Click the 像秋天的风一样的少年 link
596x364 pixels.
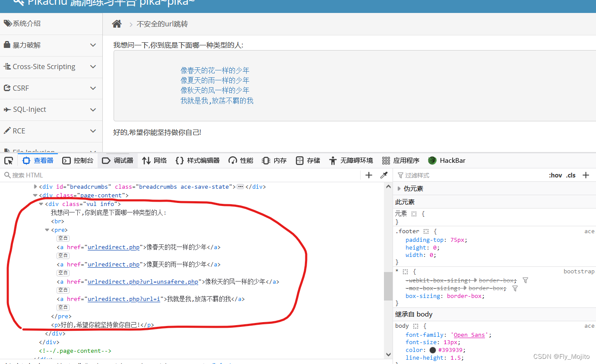click(214, 90)
